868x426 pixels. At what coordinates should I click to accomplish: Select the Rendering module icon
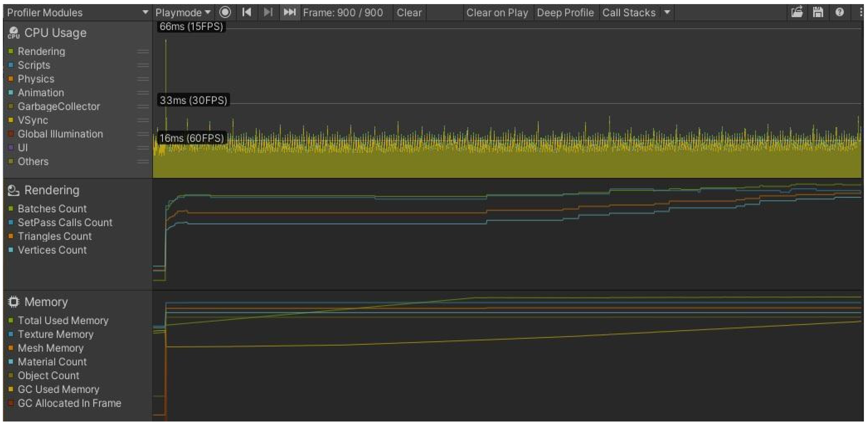(x=14, y=190)
